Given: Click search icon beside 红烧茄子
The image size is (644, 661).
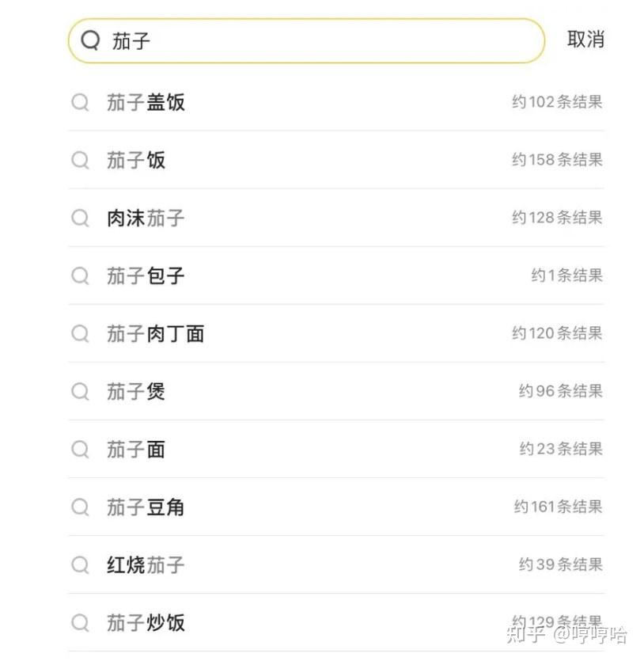Looking at the screenshot, I should [81, 564].
